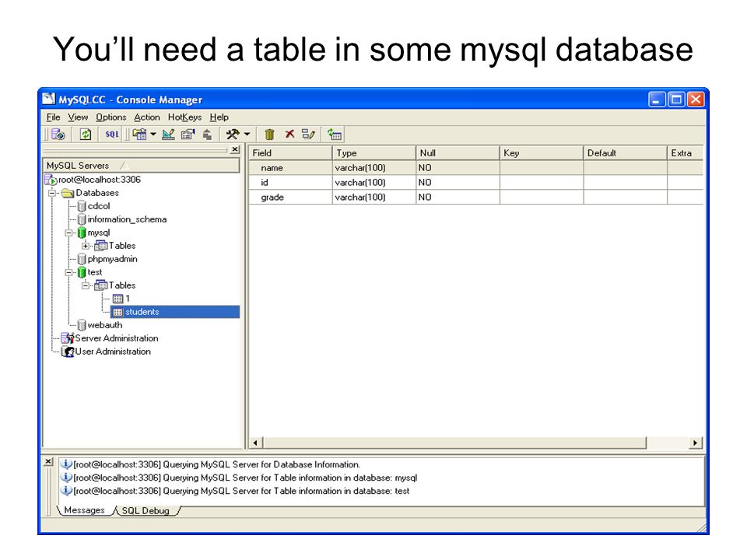Image resolution: width=747 pixels, height=560 pixels.
Task: Switch to the SQL Debug tab
Action: pos(146,510)
